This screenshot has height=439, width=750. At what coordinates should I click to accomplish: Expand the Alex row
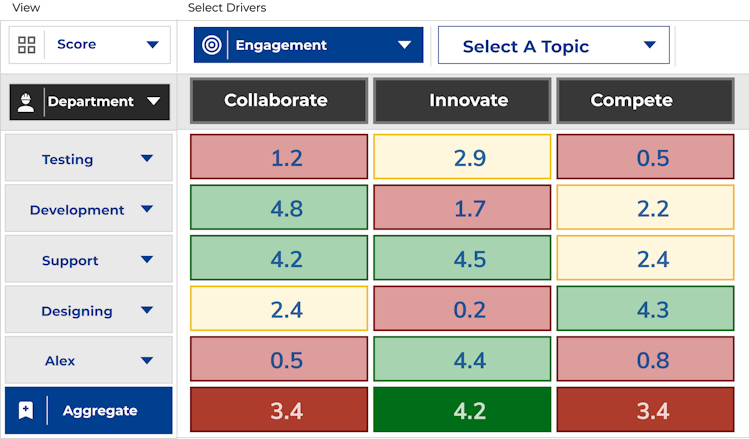point(147,360)
